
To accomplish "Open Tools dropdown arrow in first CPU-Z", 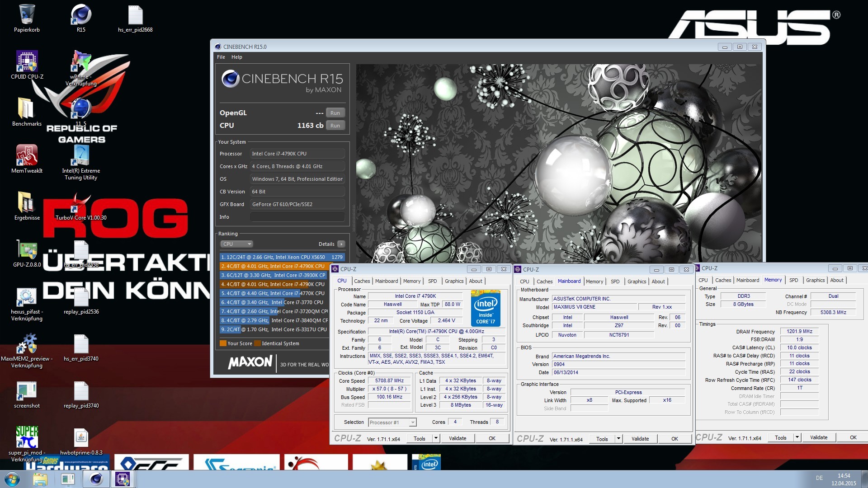I will click(x=436, y=438).
